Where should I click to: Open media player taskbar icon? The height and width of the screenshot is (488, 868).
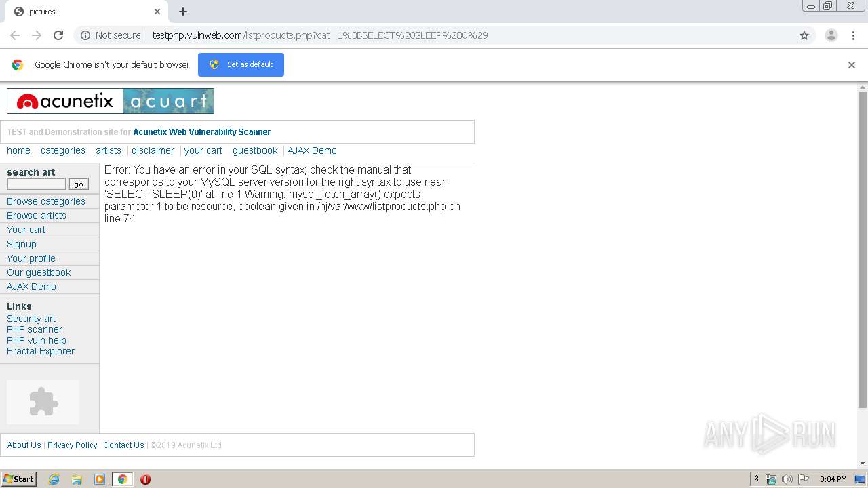click(x=100, y=479)
